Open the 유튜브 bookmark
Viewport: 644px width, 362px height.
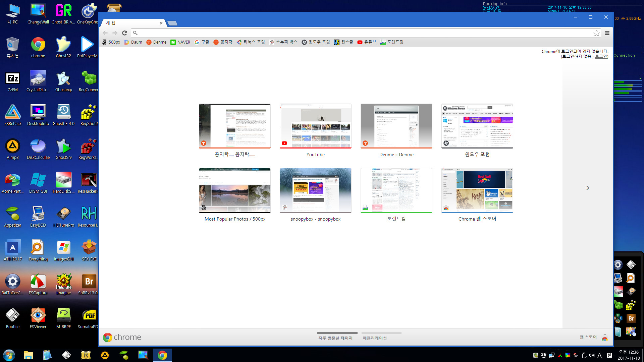click(x=367, y=42)
